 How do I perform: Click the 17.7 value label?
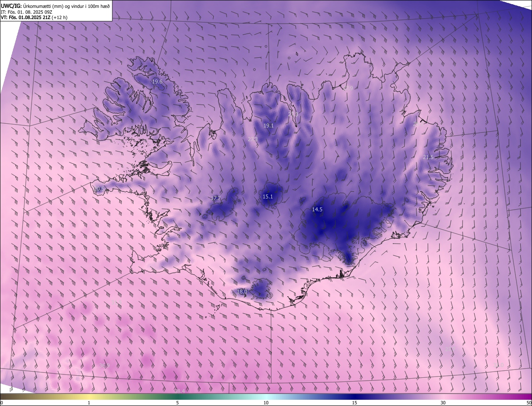216,198
